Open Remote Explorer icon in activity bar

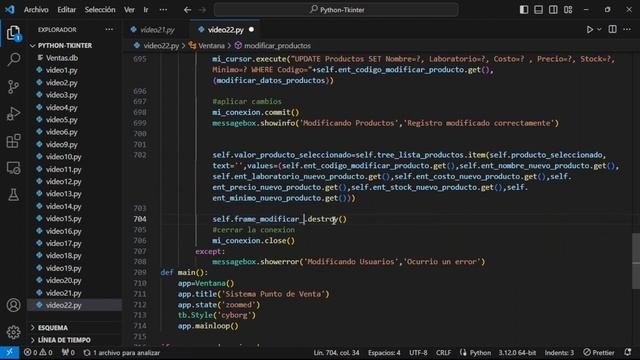(x=13, y=168)
